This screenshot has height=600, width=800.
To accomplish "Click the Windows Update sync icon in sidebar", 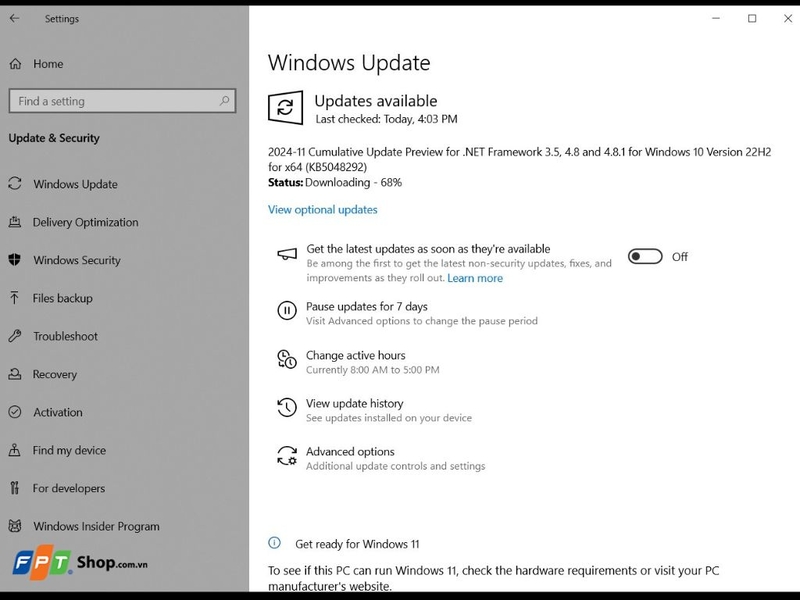I will [15, 184].
